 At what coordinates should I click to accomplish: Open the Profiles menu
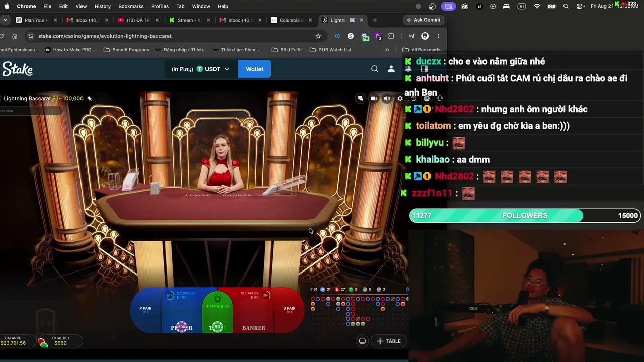160,6
